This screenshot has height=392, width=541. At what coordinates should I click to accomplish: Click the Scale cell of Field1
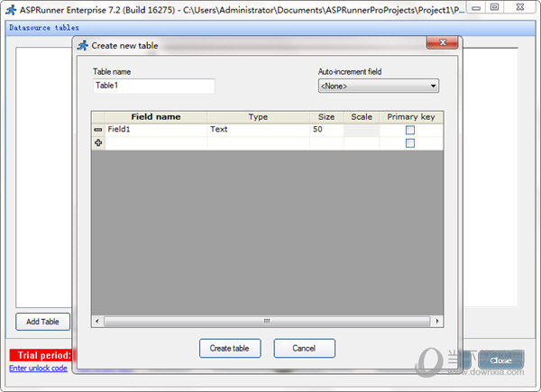[362, 130]
